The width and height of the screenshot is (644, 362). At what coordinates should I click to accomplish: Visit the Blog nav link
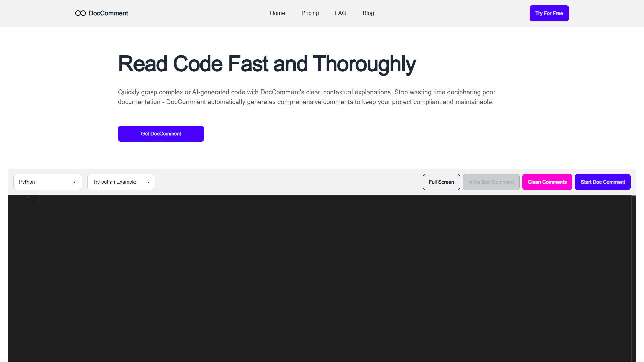point(368,13)
